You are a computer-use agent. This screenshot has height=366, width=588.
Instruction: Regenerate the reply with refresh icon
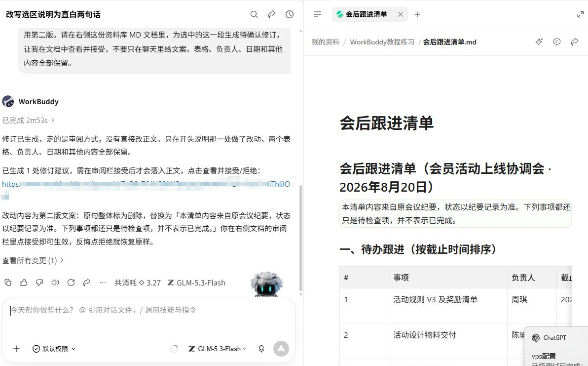71,283
